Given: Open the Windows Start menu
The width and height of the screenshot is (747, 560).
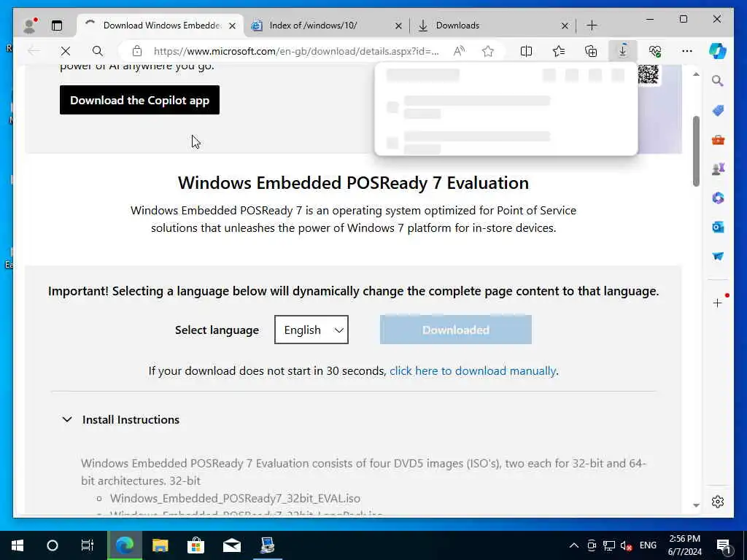Looking at the screenshot, I should (18, 545).
